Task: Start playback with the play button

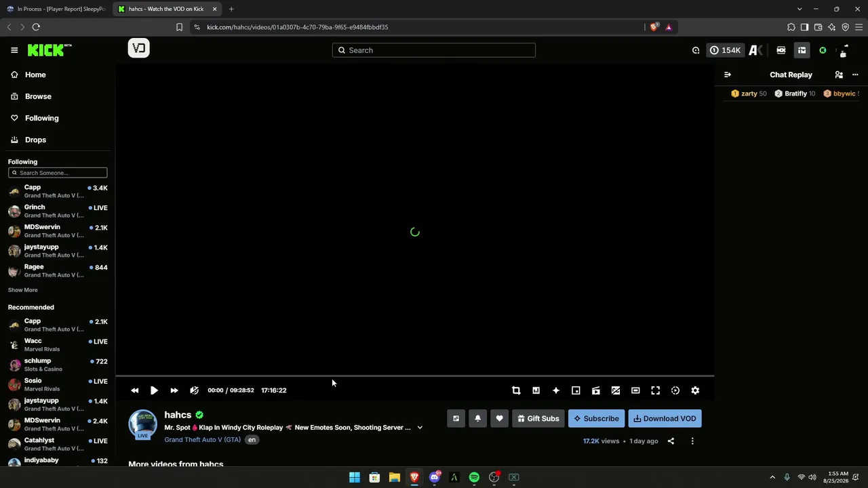Action: pyautogui.click(x=154, y=390)
